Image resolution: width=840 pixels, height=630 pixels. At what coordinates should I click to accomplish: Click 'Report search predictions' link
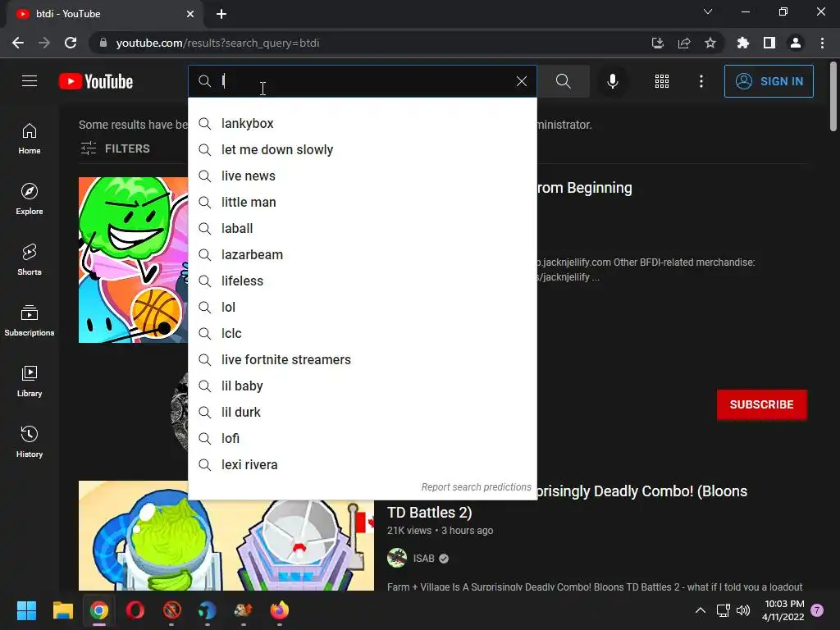pos(476,487)
